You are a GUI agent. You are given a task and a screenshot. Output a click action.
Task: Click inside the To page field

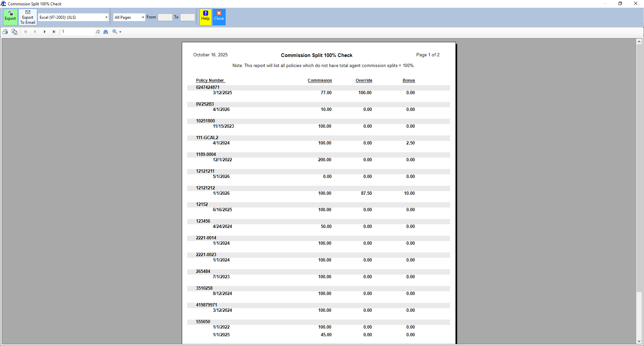click(187, 17)
